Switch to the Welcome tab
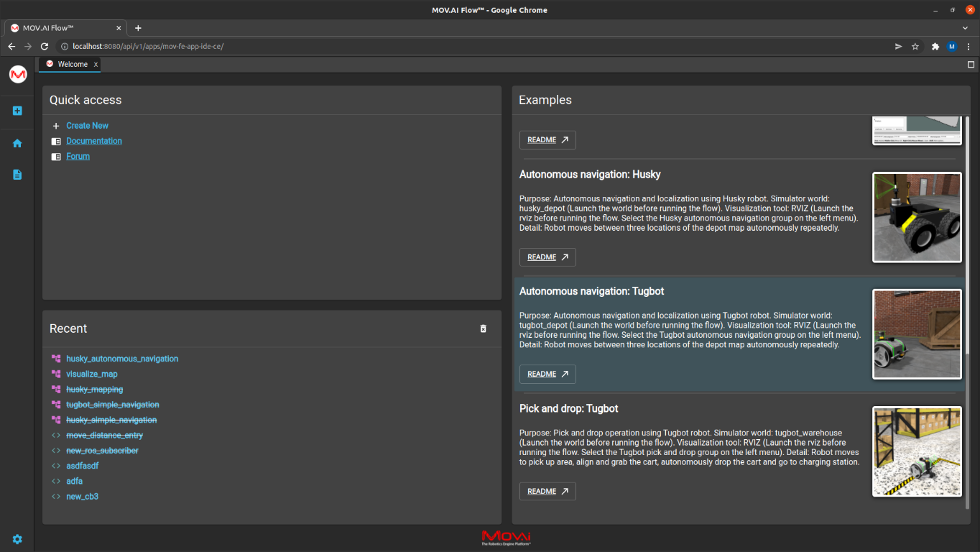The width and height of the screenshot is (980, 552). pos(69,64)
